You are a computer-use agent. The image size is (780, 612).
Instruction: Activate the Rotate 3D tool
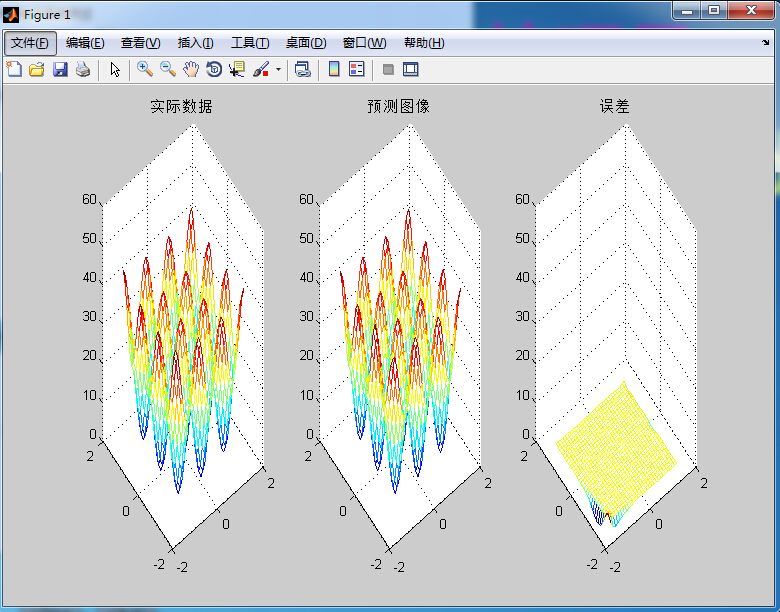214,69
